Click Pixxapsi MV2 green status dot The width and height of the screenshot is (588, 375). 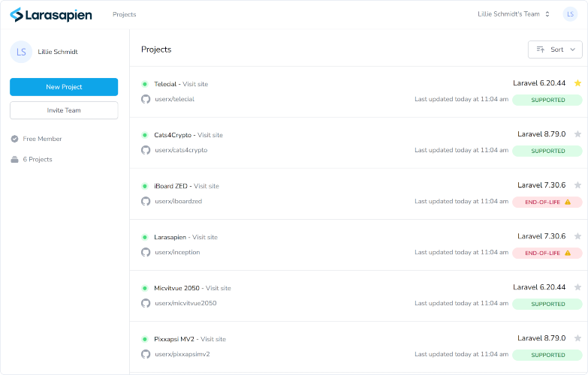coord(145,339)
